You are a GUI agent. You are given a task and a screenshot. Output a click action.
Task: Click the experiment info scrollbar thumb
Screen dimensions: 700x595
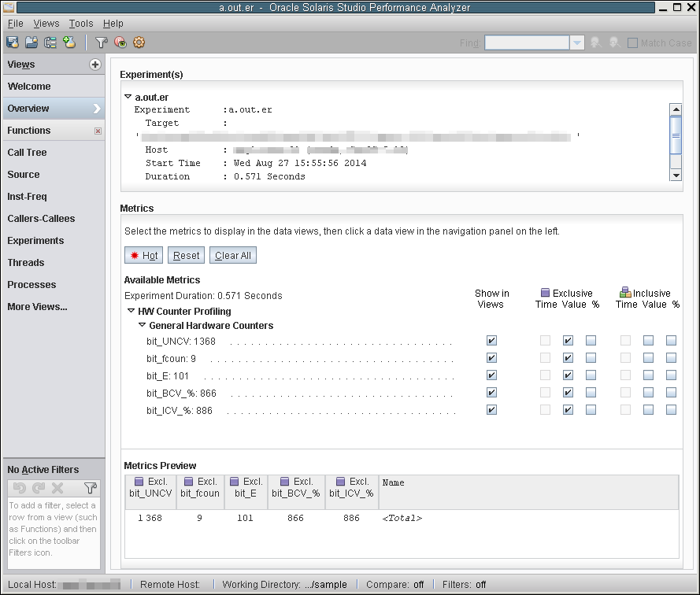[x=676, y=135]
